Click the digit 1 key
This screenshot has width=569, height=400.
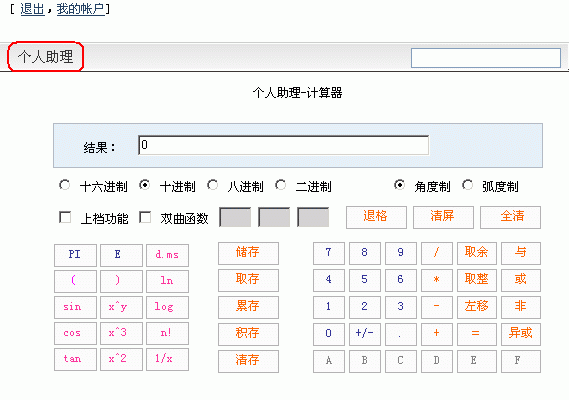329,307
